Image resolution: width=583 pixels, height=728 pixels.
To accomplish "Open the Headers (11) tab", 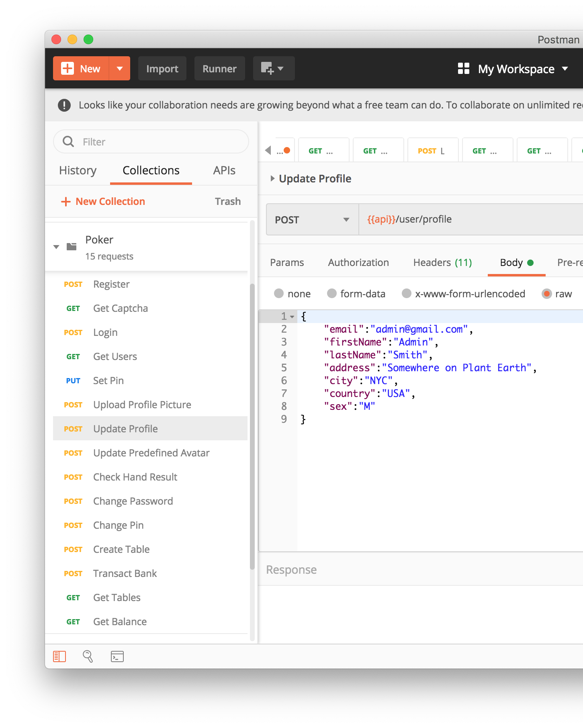I will tap(442, 262).
